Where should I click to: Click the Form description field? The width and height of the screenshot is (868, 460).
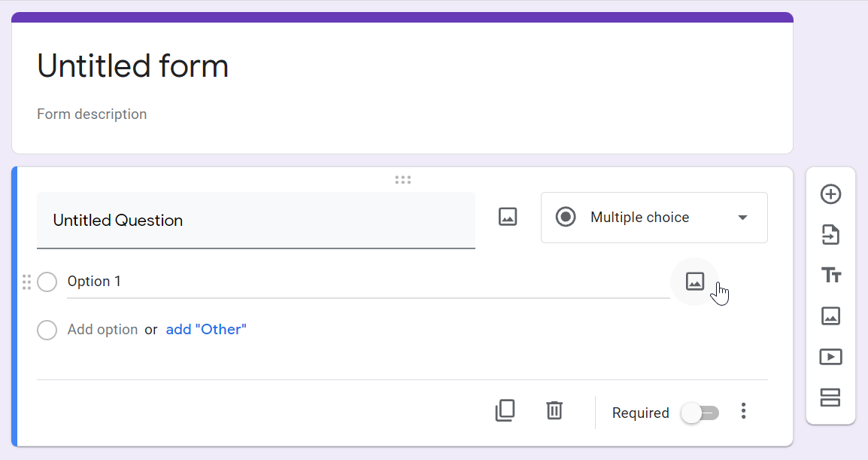tap(92, 114)
